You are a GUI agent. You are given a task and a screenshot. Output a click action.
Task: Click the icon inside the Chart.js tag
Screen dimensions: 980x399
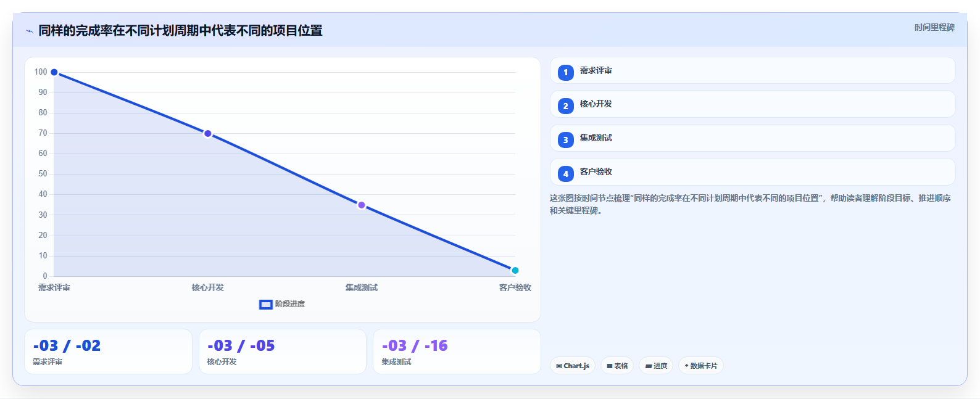point(559,366)
